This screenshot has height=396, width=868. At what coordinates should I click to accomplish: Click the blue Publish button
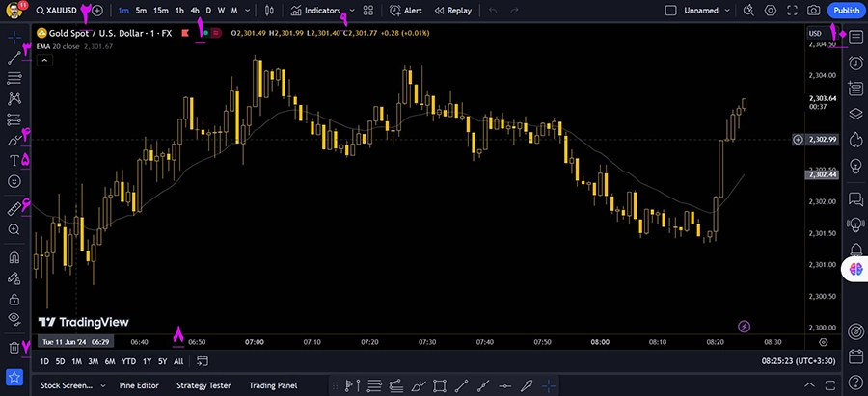pyautogui.click(x=845, y=11)
